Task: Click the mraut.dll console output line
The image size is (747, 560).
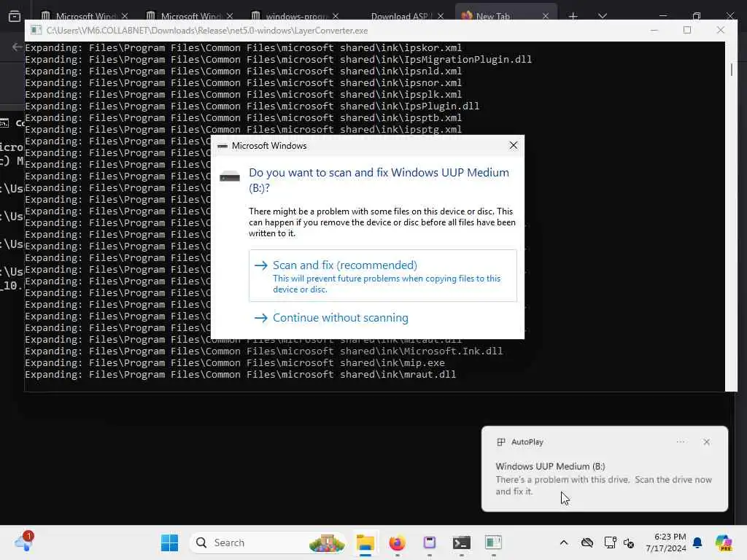Action: pos(240,374)
